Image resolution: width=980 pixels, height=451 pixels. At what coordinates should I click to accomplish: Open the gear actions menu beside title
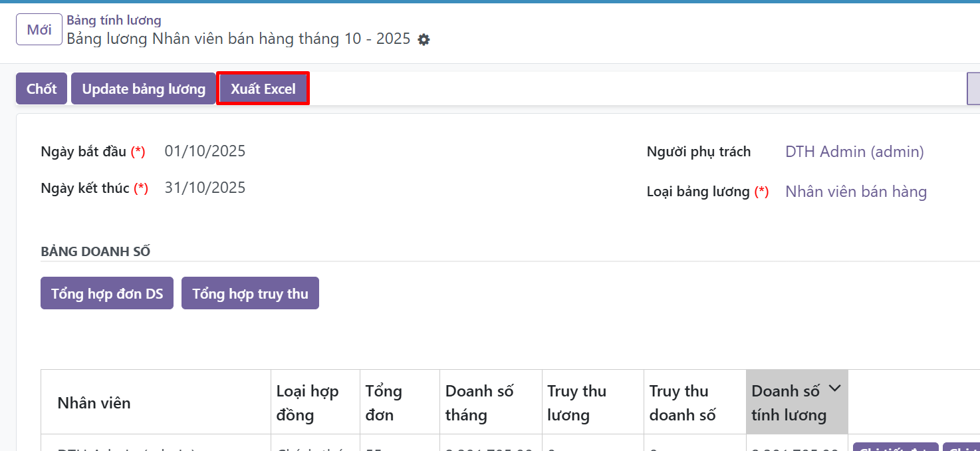424,39
